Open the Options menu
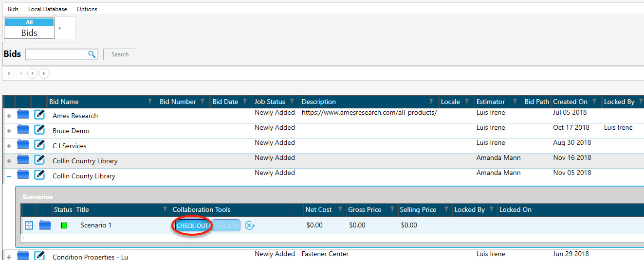644x260 pixels. coord(87,9)
